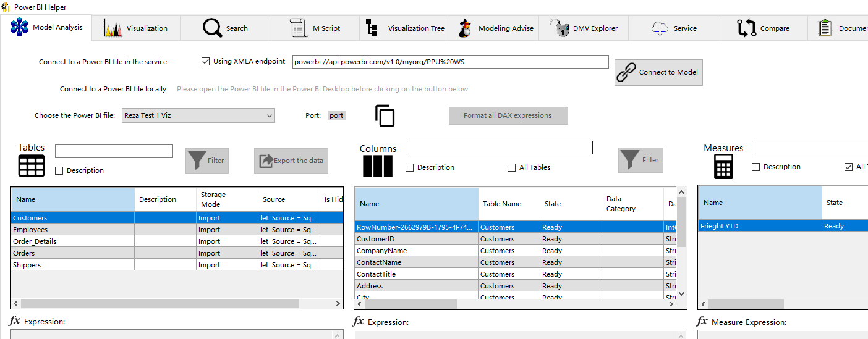
Task: Click the XMLA endpoint URL field
Action: pos(450,62)
